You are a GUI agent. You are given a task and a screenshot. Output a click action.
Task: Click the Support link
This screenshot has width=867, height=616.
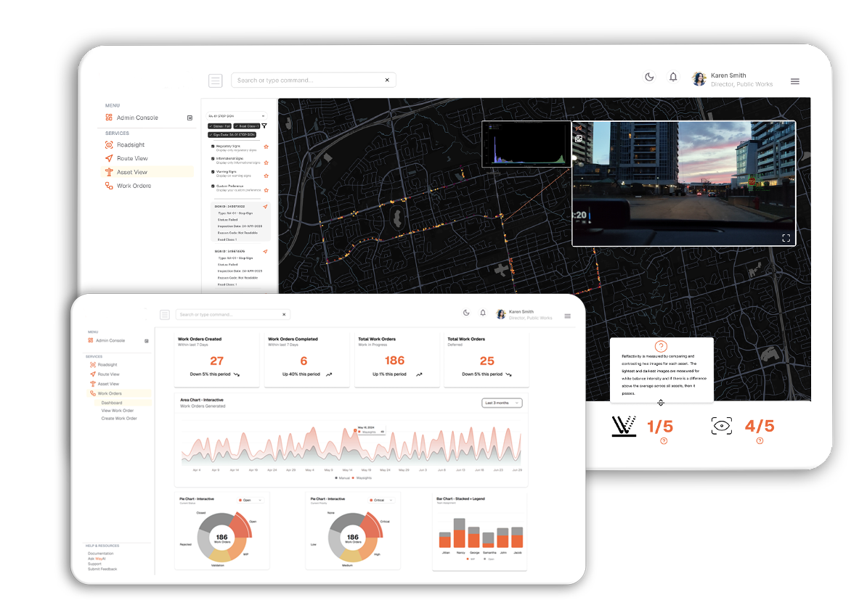(x=94, y=564)
